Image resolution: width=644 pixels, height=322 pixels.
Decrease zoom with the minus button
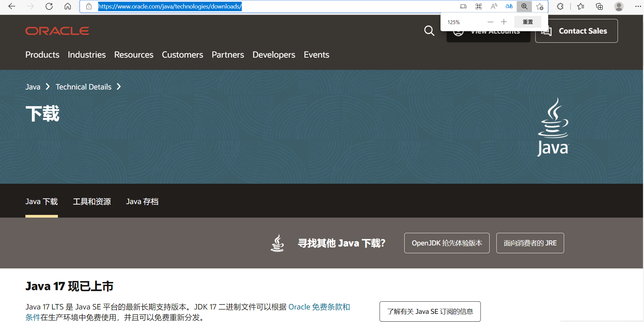tap(490, 22)
